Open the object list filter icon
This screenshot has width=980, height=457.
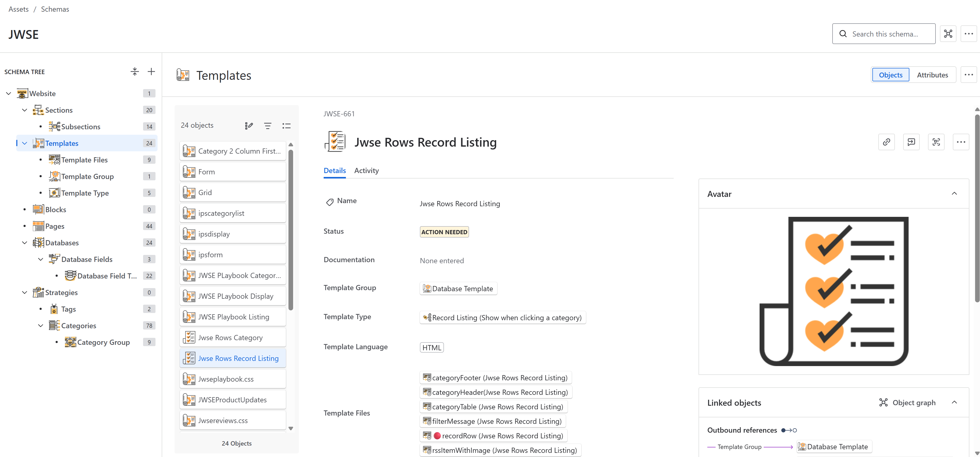coord(268,126)
